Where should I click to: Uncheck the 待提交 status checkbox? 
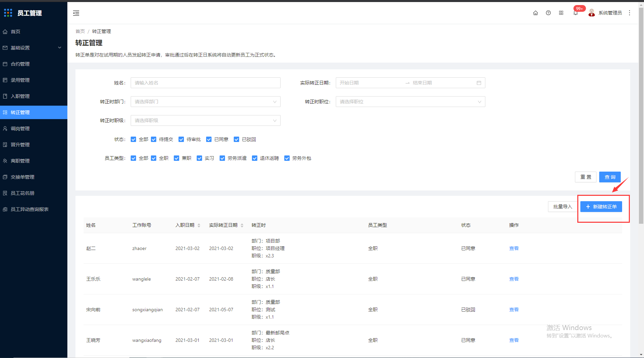(154, 139)
